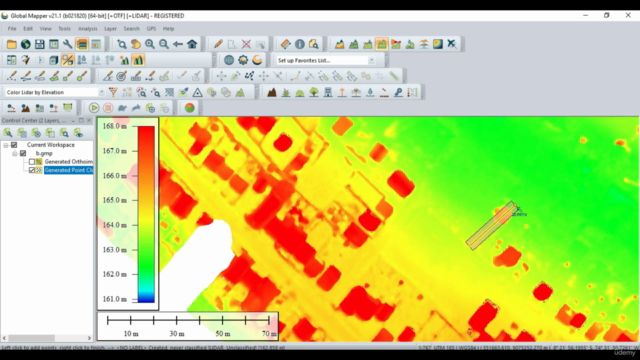Select the Measure ruler tool
This screenshot has width=640, height=360.
285,44
